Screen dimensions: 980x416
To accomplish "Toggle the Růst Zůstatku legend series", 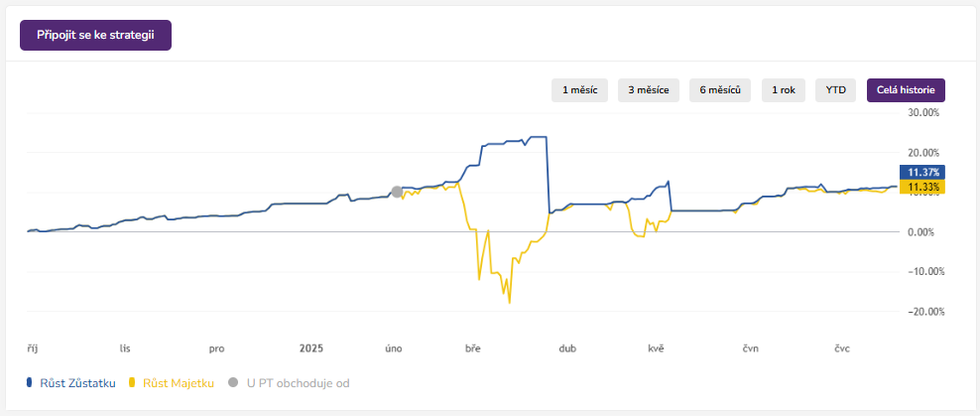I will click(x=77, y=382).
